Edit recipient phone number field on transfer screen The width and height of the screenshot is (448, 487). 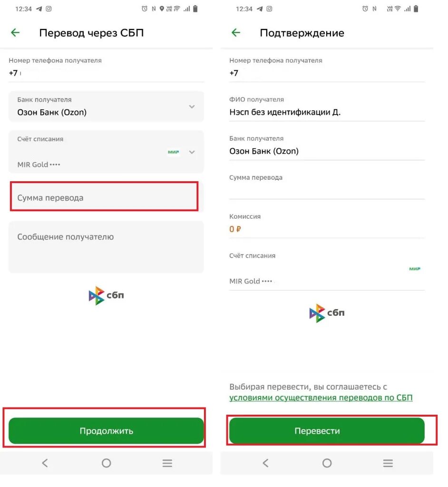(x=106, y=69)
